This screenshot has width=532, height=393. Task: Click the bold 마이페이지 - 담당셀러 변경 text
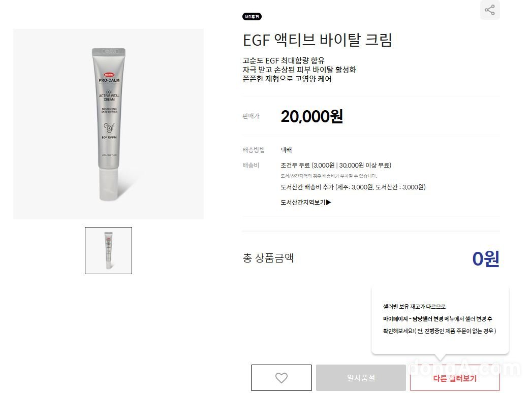(x=413, y=319)
